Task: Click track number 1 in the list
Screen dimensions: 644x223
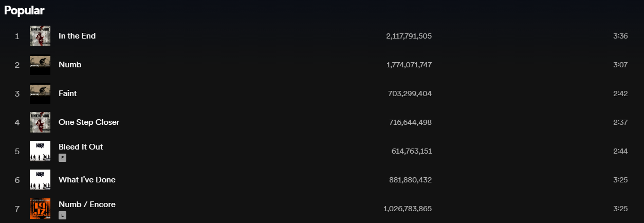Action: (17, 36)
